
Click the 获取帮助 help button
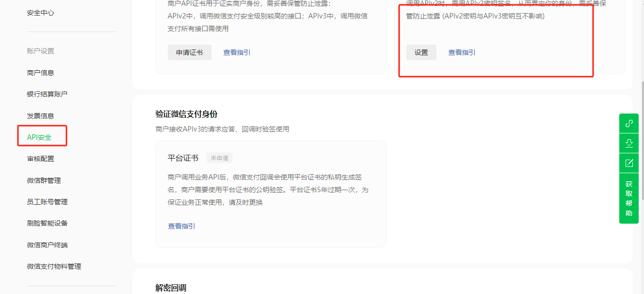click(x=629, y=198)
